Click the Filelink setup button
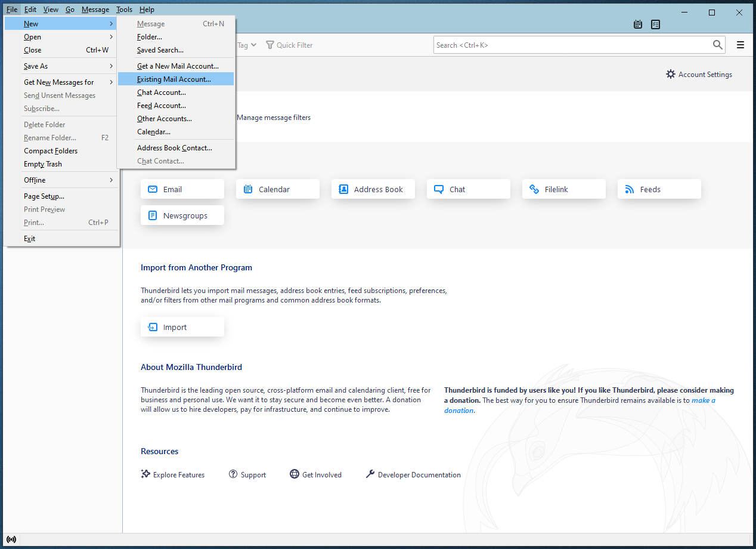756x549 pixels. point(563,189)
